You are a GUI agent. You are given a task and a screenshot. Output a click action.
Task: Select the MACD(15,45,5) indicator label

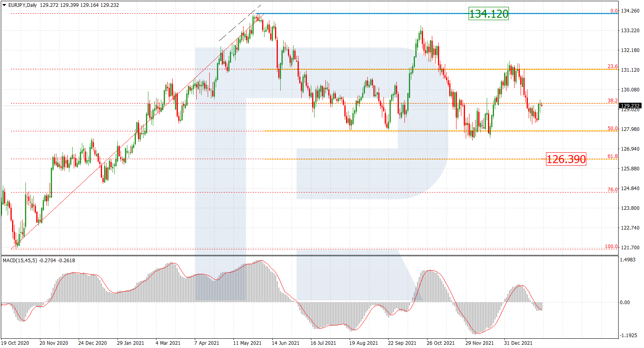click(20, 261)
